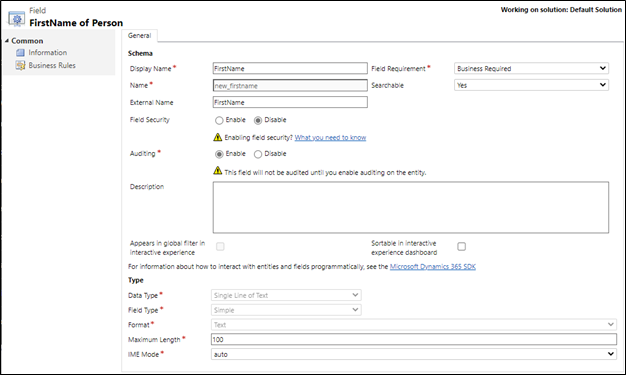
Task: Open the Microsoft Dynamics 365 SDK link
Action: click(x=433, y=266)
